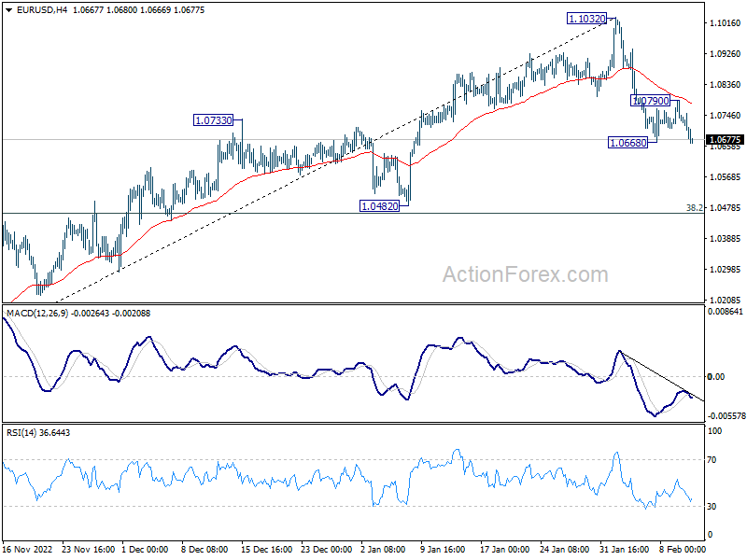Select the 1.07330 price label

[x=214, y=120]
